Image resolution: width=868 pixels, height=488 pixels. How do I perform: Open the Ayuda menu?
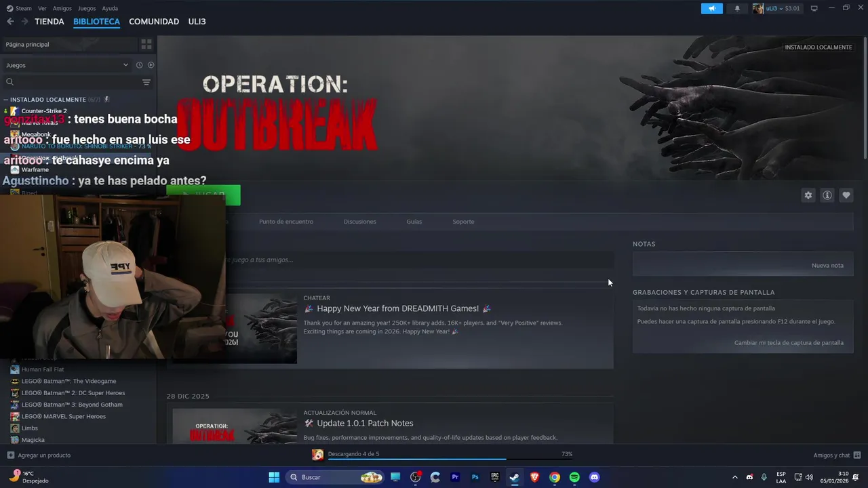(110, 8)
